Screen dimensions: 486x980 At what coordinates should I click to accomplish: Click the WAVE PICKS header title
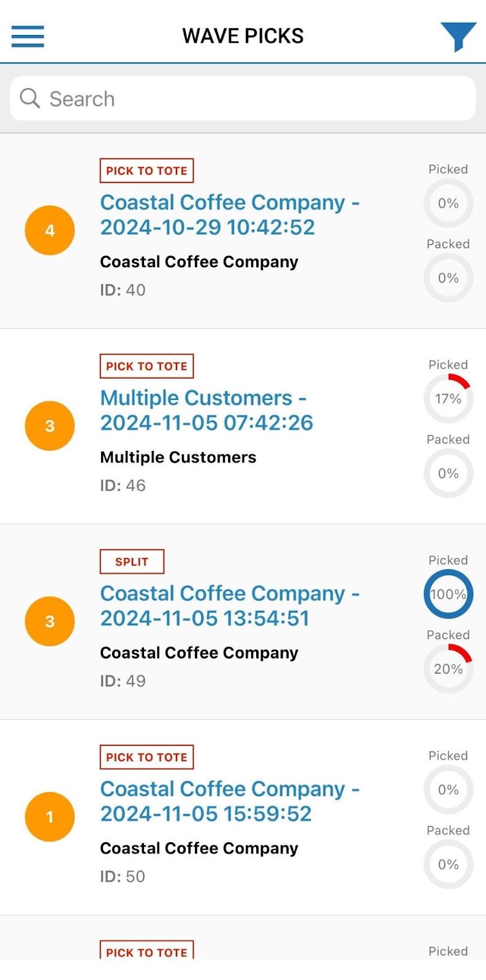243,36
